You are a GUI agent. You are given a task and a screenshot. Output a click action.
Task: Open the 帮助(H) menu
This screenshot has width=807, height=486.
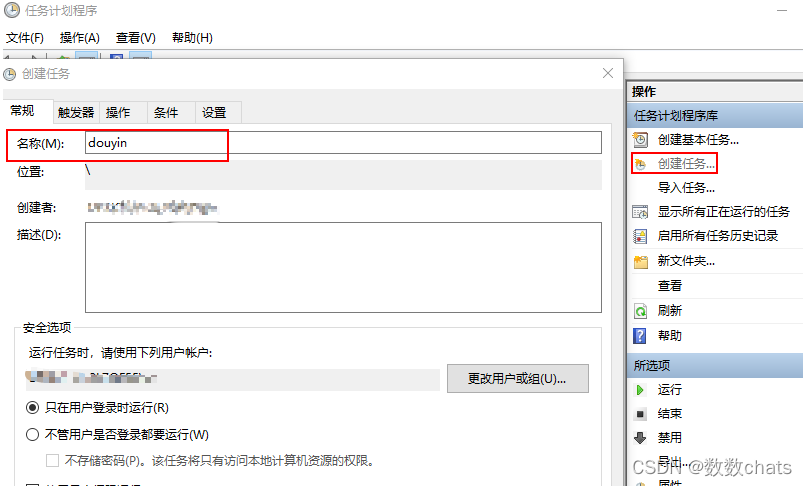[x=192, y=38]
